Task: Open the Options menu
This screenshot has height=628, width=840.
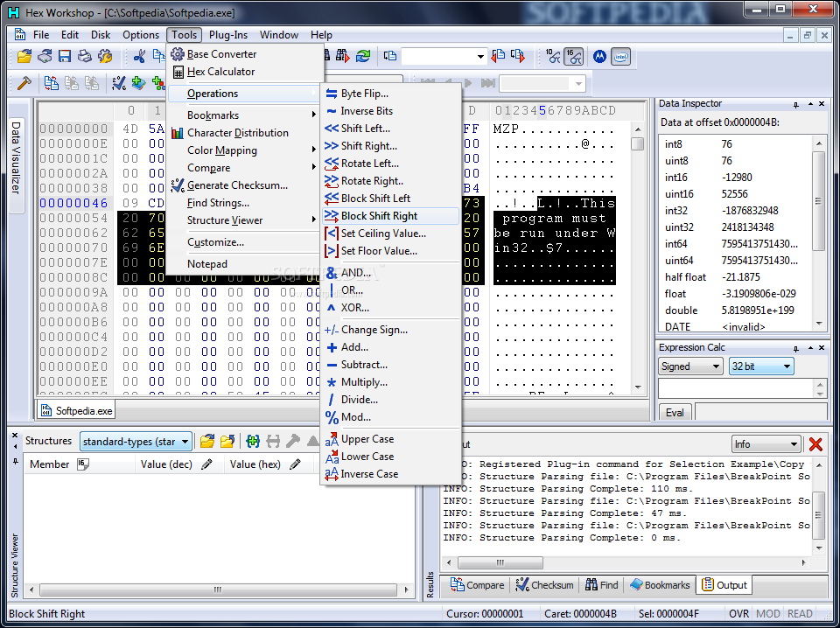Action: (x=141, y=35)
